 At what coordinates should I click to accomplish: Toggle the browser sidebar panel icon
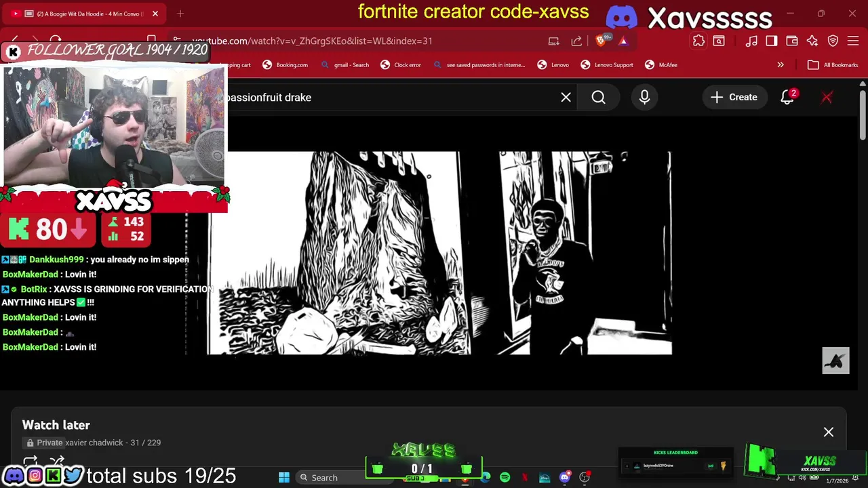pyautogui.click(x=772, y=41)
